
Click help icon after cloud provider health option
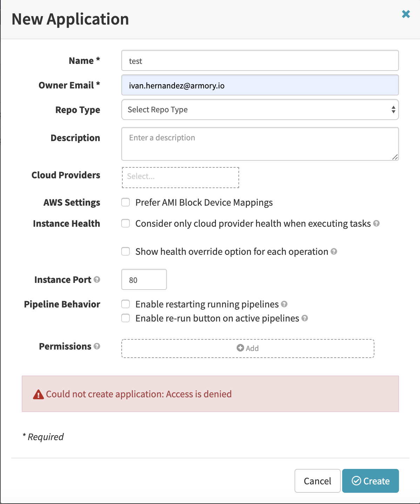tap(376, 223)
